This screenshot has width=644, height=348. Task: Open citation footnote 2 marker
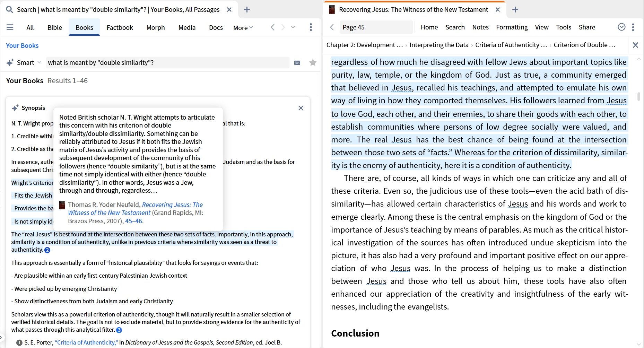47,250
